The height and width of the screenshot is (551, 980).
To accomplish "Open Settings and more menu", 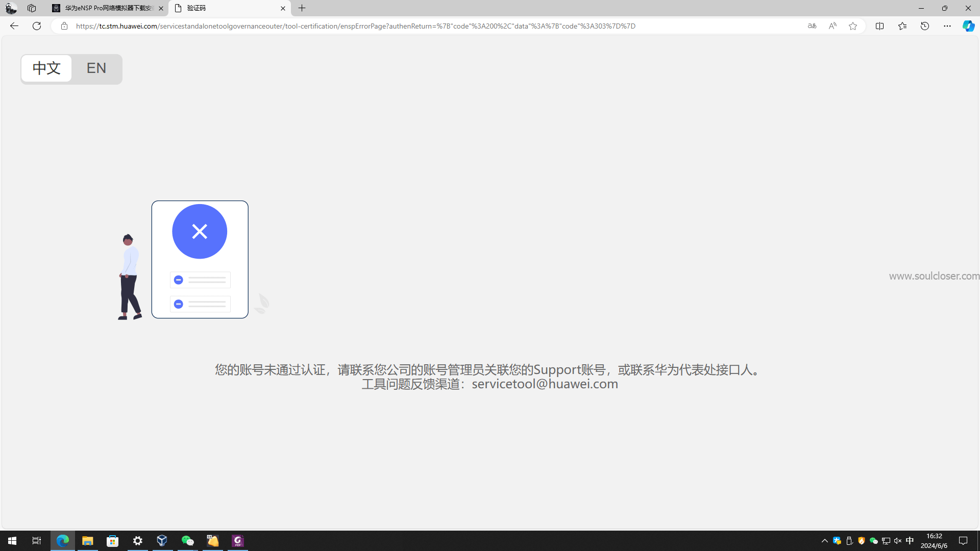I will (947, 26).
